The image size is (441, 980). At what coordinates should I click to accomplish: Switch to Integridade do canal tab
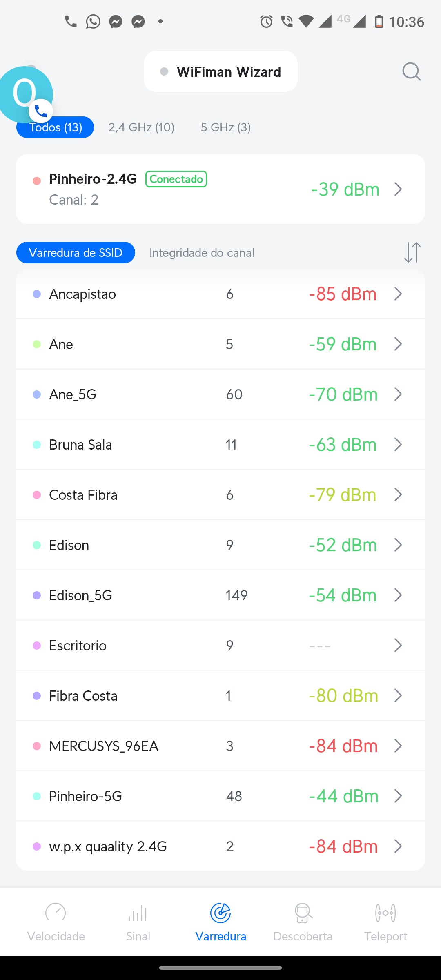pyautogui.click(x=202, y=253)
